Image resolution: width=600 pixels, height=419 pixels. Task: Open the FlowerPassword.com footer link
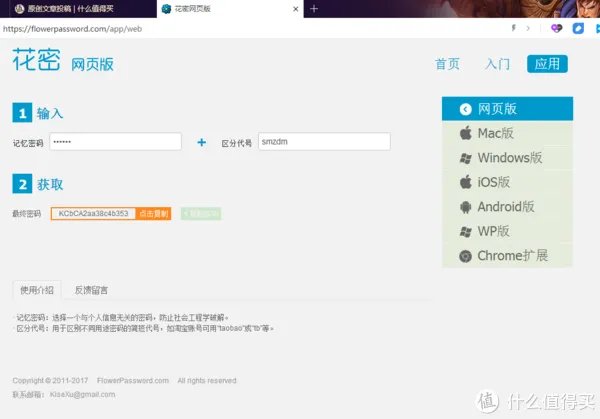(x=133, y=380)
